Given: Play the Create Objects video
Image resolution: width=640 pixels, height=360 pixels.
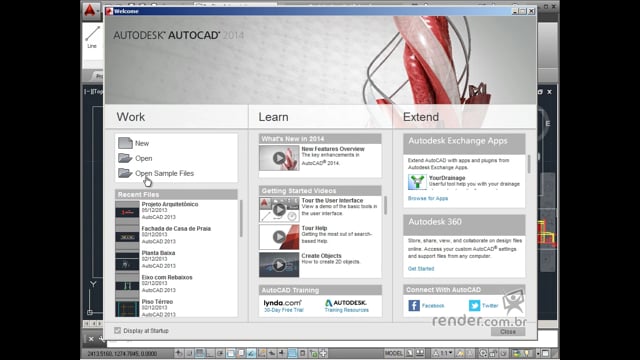Looking at the screenshot, I should [279, 264].
